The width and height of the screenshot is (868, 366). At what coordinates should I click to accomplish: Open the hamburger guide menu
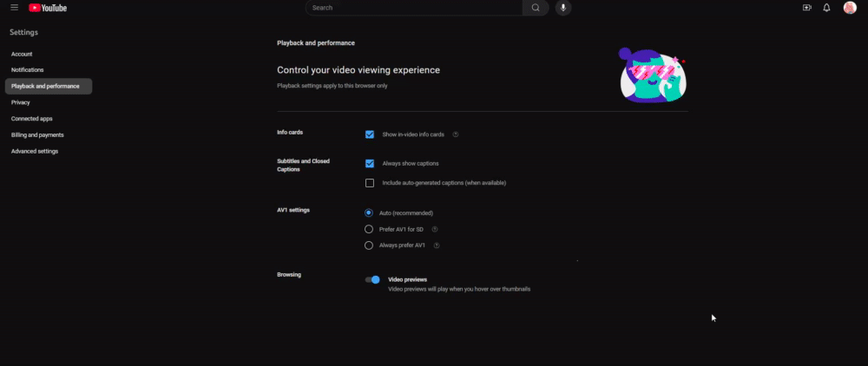tap(15, 8)
